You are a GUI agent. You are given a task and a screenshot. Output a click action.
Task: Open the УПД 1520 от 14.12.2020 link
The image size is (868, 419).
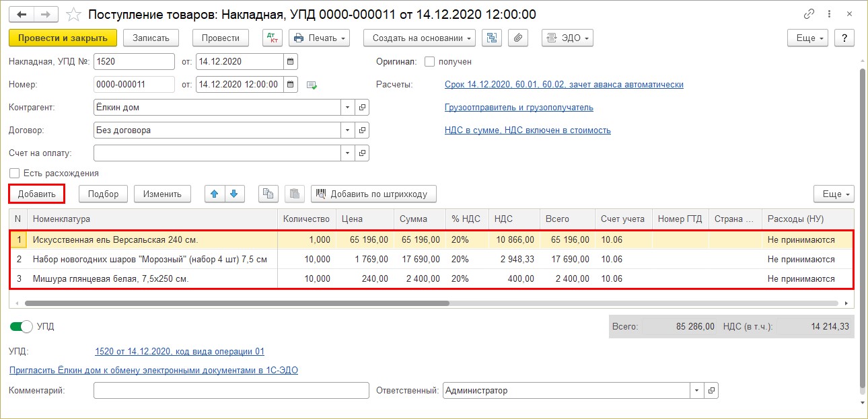(x=180, y=351)
